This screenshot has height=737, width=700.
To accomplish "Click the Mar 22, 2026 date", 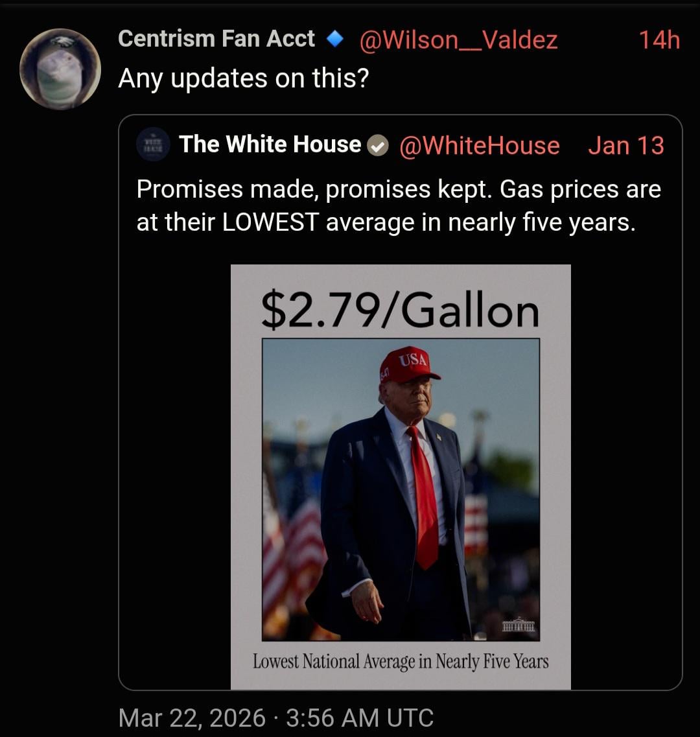I will [192, 718].
